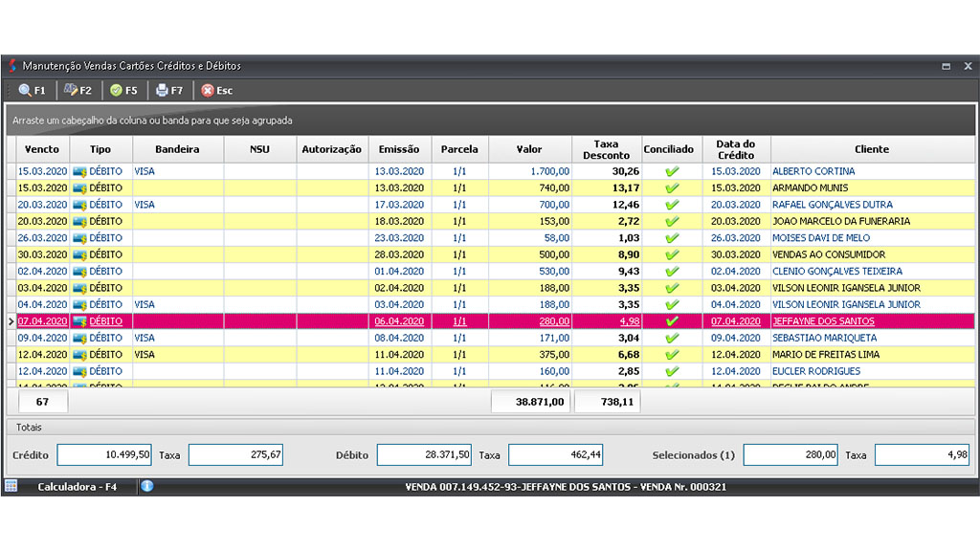Toggle Conciliado check for ALBERTO CORTINA
This screenshot has height=551, width=980.
pyautogui.click(x=672, y=171)
